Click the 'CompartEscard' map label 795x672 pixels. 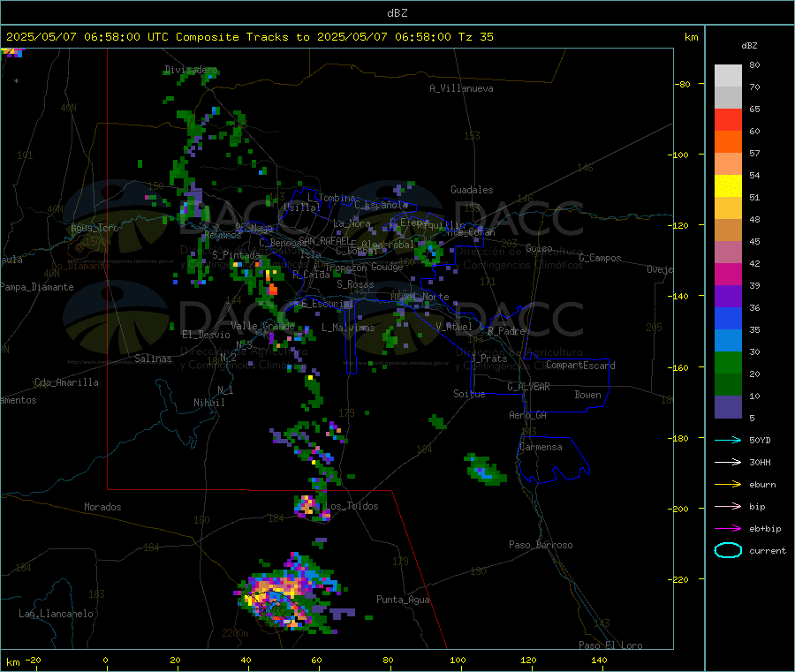pyautogui.click(x=580, y=365)
